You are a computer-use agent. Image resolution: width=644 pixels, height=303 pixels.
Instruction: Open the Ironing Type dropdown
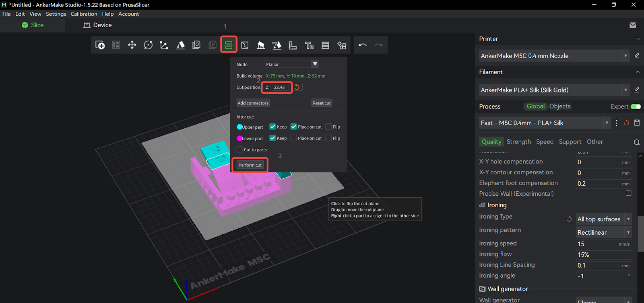pyautogui.click(x=604, y=219)
